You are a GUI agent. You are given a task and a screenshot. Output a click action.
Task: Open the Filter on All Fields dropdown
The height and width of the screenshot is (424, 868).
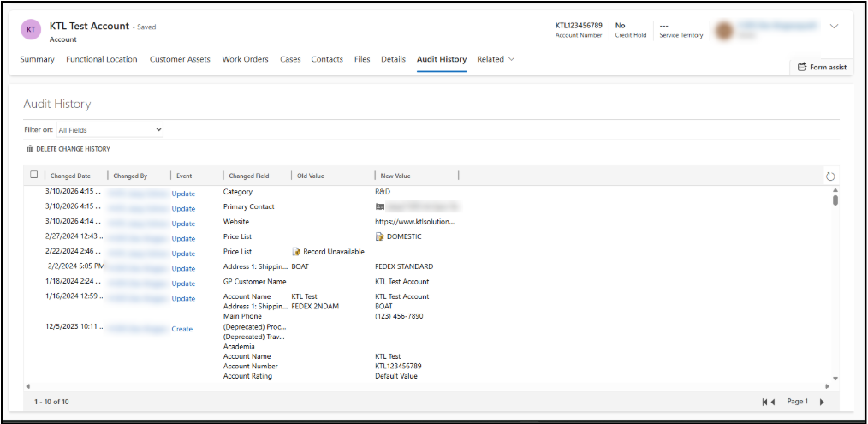(110, 130)
